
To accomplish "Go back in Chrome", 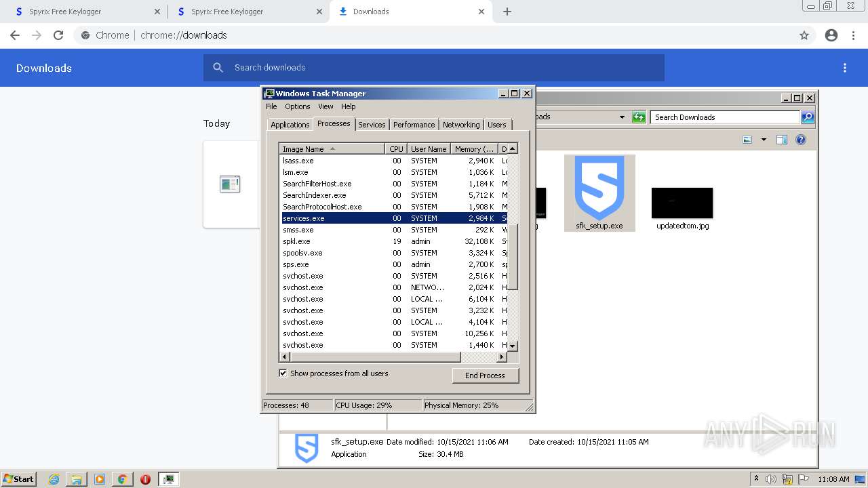I will [15, 35].
